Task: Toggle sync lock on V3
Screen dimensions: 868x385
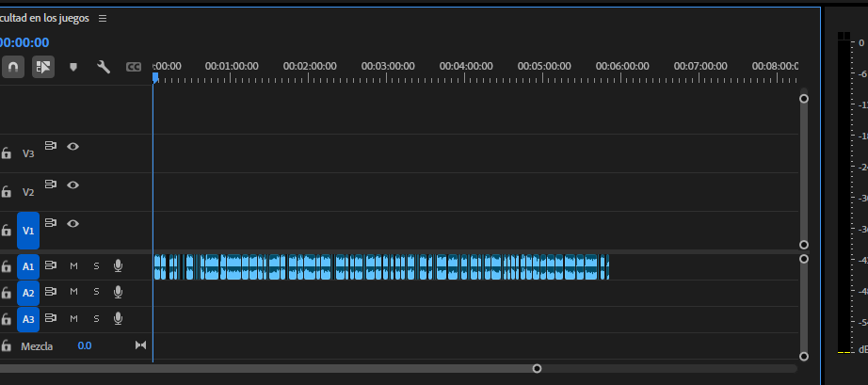Action: pyautogui.click(x=51, y=146)
